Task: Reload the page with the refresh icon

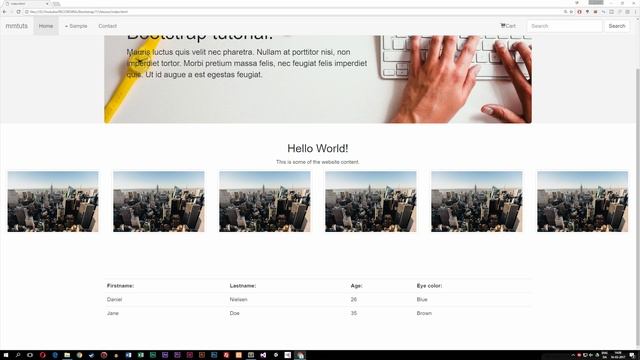Action: tap(18, 12)
